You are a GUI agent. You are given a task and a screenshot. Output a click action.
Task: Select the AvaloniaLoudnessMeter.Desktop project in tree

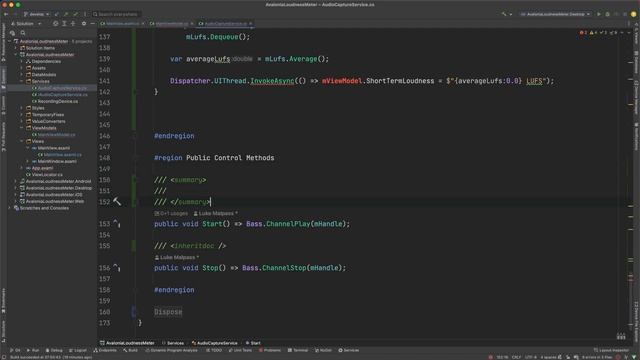coord(56,188)
